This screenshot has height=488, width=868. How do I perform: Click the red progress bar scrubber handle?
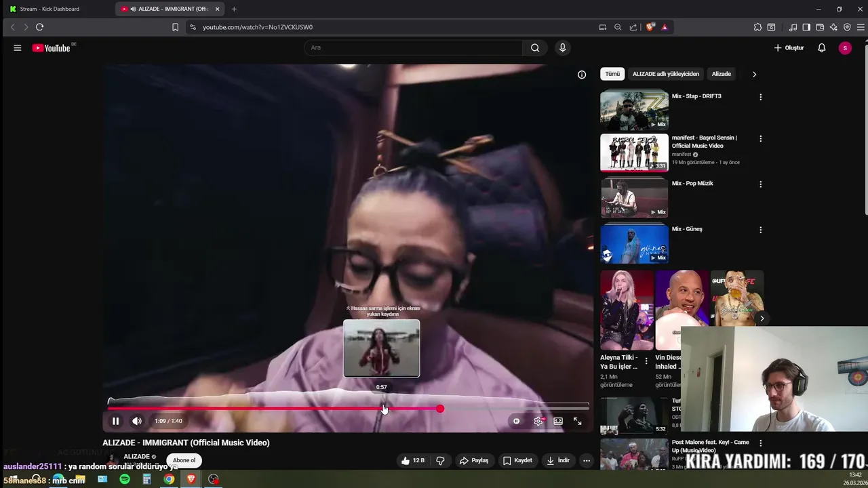click(440, 409)
